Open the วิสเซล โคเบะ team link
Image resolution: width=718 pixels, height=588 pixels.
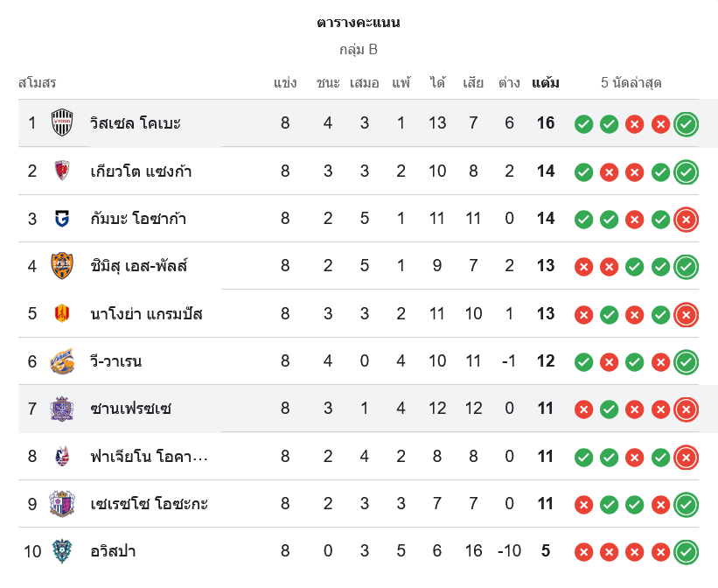pos(135,123)
